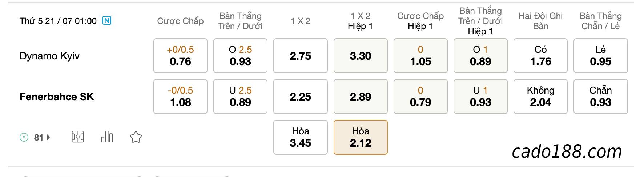The height and width of the screenshot is (177, 644).
Task: Select both teams score Có at 1.76
Action: click(540, 56)
